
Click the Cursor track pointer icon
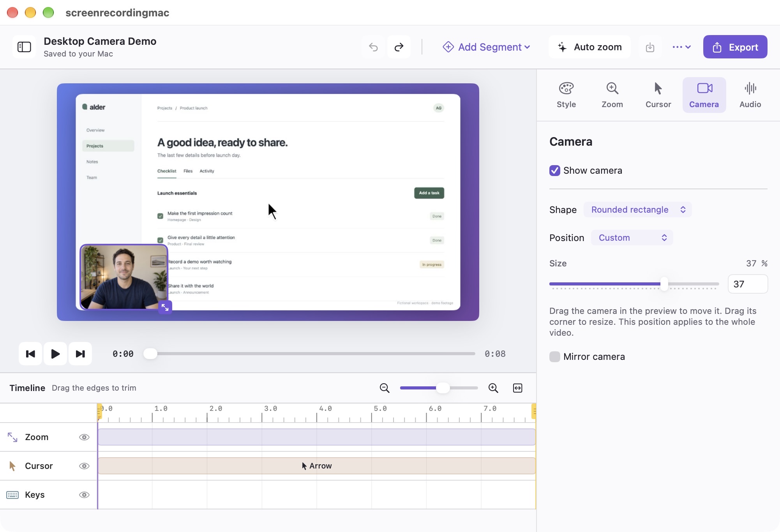pos(12,466)
